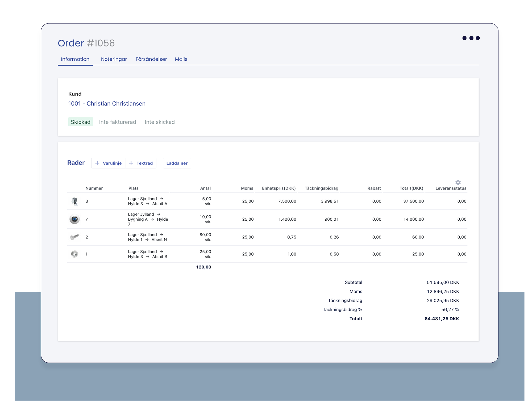Image resolution: width=532 pixels, height=416 pixels.
Task: Click the plus icon beside Varulinje
Action: 97,163
